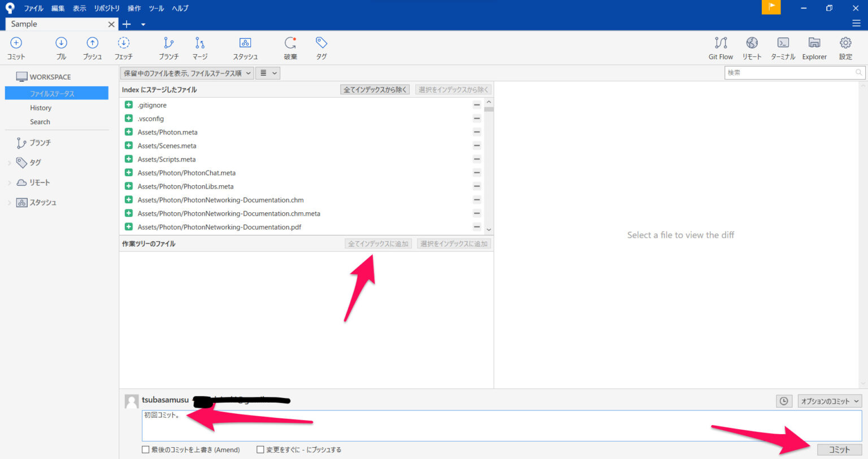
Task: Open the フェッチ (Fetch) tool
Action: [x=124, y=47]
